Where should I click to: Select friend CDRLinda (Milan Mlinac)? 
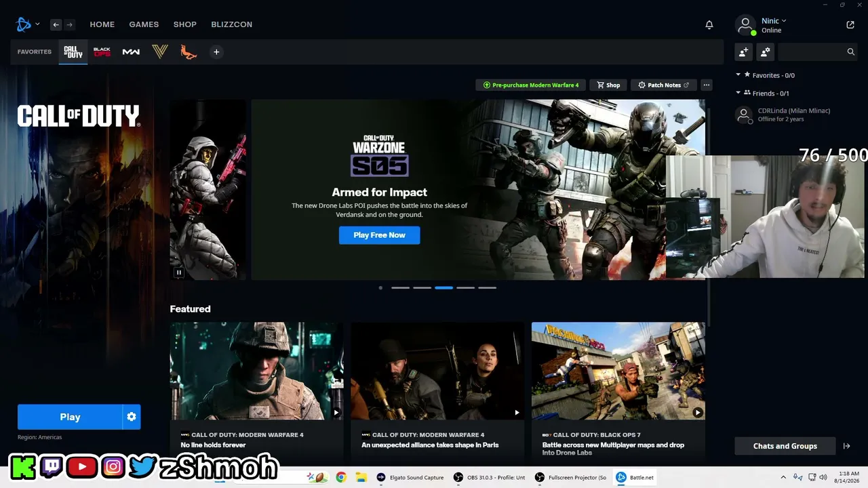pyautogui.click(x=795, y=115)
